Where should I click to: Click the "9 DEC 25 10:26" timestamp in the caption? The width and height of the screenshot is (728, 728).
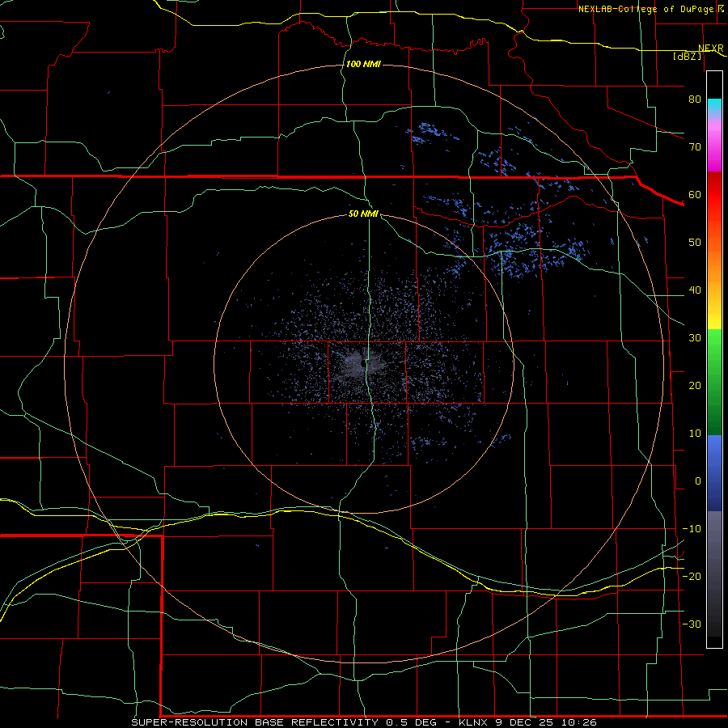point(545,722)
